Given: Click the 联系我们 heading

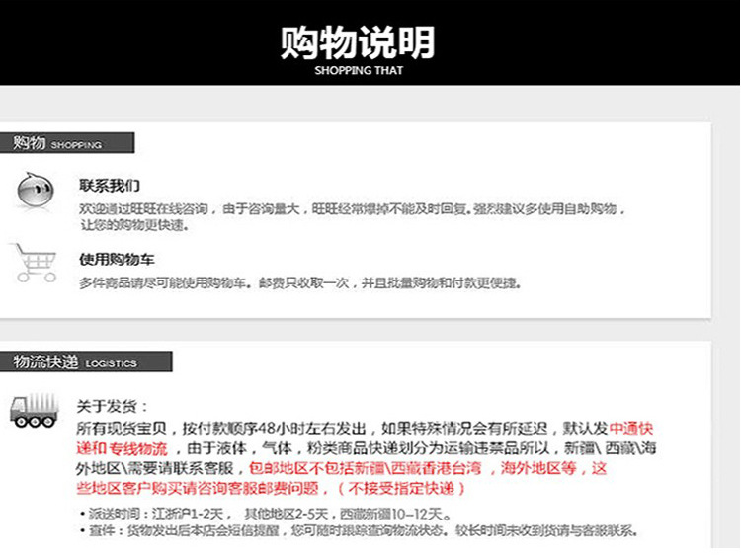Looking at the screenshot, I should point(110,186).
